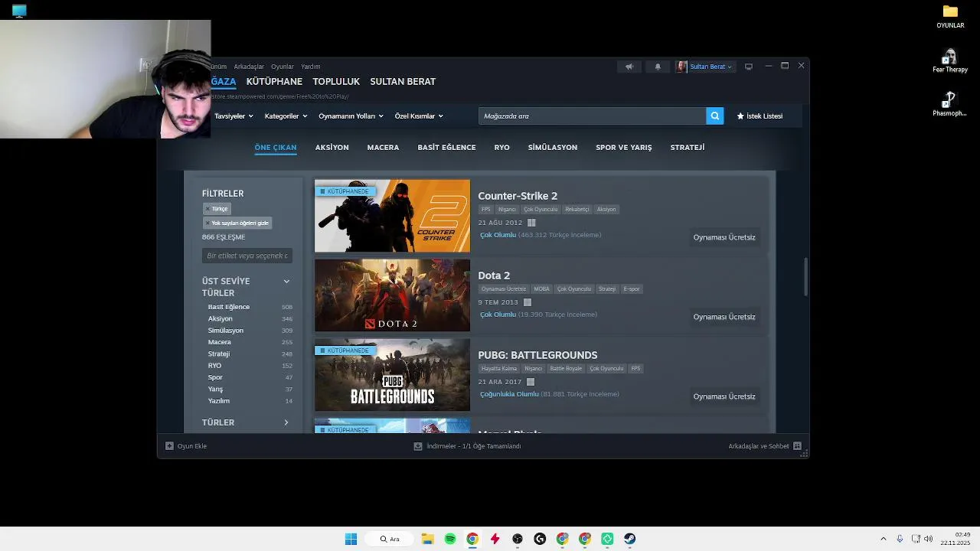Image resolution: width=980 pixels, height=551 pixels.
Task: Show hidden tray icons chevron
Action: 883,539
